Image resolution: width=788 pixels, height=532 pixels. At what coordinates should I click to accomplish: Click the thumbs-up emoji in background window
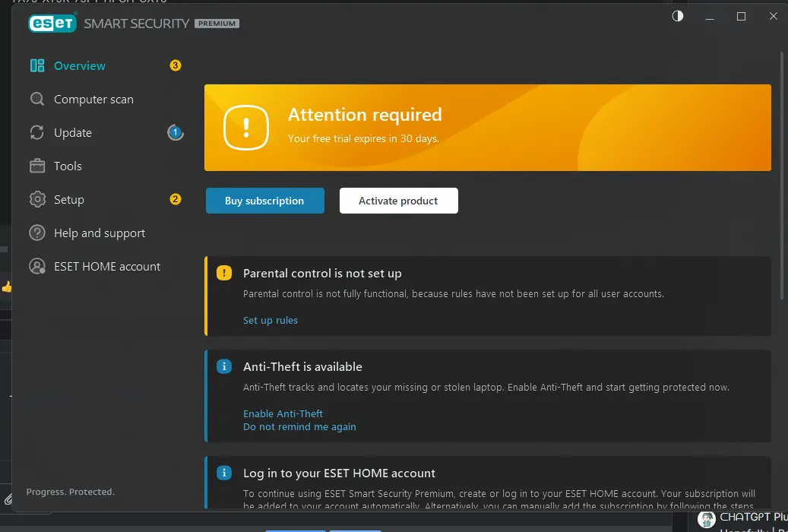7,287
